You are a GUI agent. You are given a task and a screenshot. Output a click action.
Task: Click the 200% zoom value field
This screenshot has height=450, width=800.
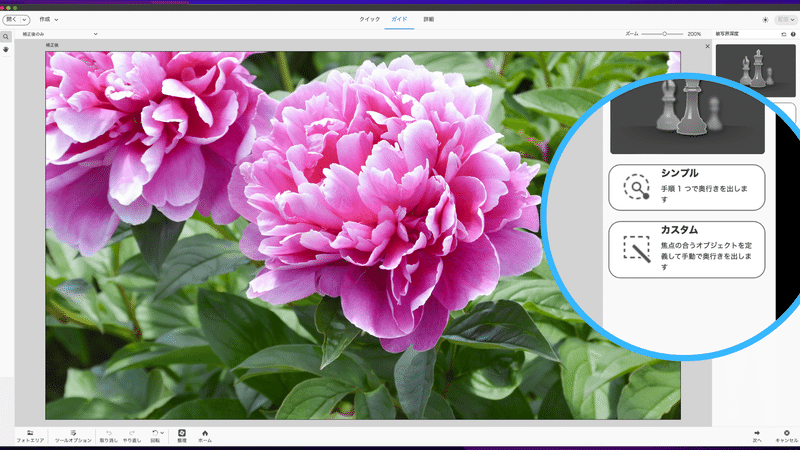pyautogui.click(x=694, y=34)
